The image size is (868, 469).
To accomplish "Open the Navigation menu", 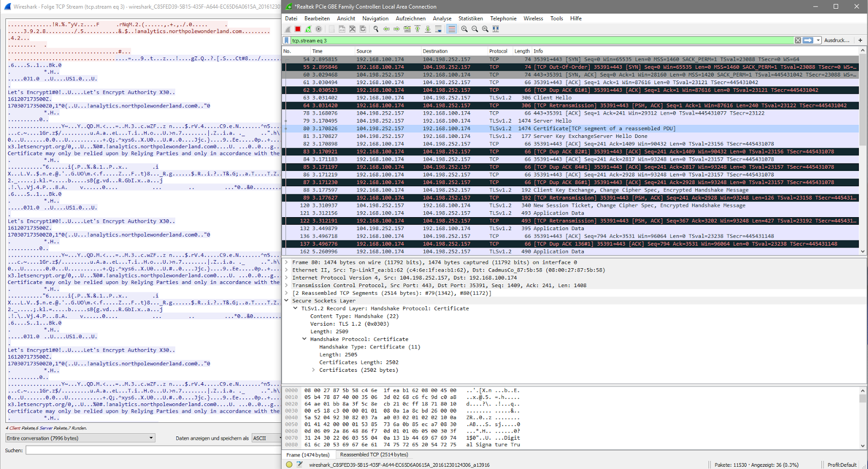I will [x=375, y=18].
